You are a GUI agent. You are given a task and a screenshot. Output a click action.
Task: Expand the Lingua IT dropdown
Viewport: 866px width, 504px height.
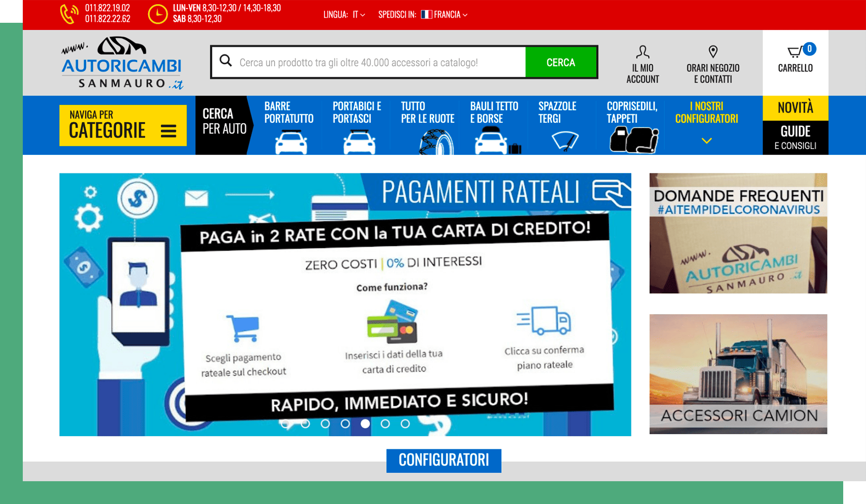(357, 15)
